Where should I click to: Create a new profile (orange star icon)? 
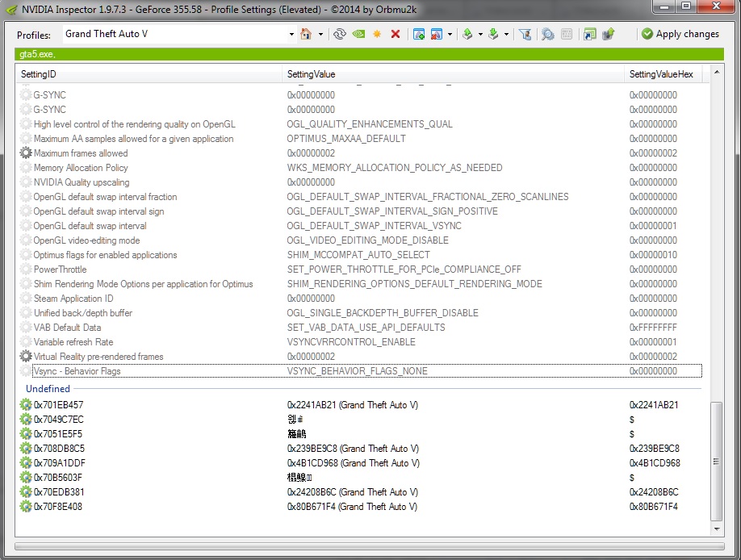coord(377,34)
